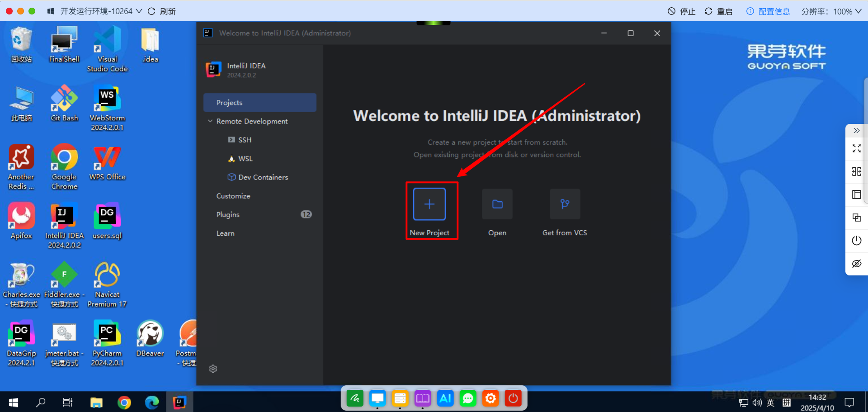
Task: Collapse the right side panel with double chevron
Action: click(x=857, y=130)
